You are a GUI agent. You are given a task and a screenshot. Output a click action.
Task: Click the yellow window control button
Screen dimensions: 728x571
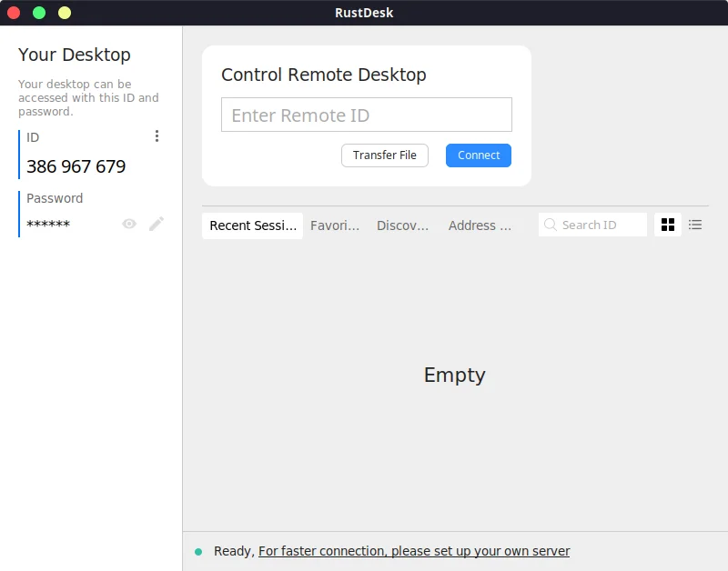65,13
